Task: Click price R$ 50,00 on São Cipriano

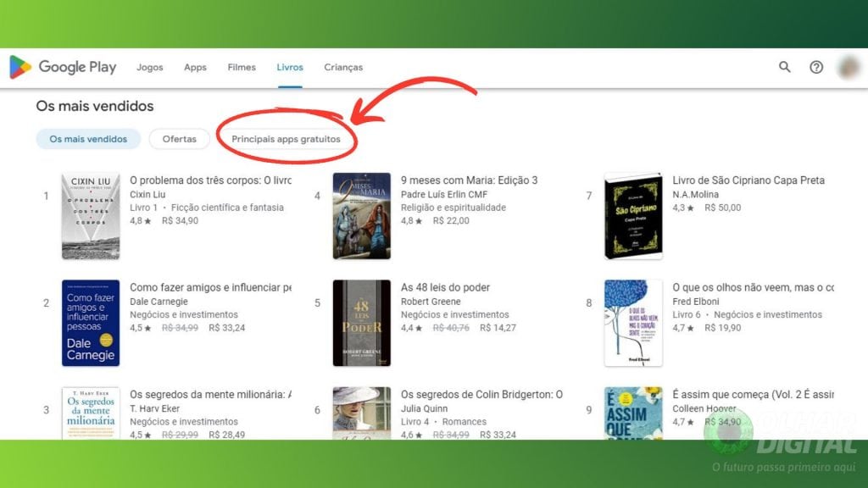Action: 722,208
